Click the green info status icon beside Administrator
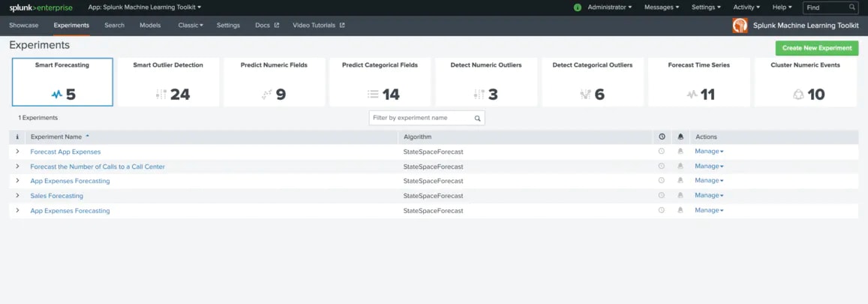The width and height of the screenshot is (868, 304). (578, 8)
